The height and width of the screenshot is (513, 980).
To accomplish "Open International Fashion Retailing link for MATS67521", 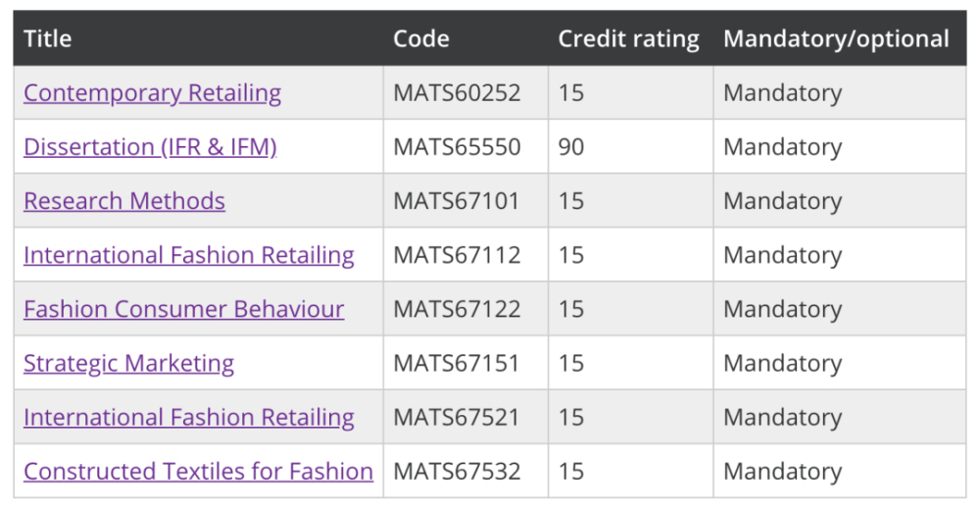I will (189, 417).
